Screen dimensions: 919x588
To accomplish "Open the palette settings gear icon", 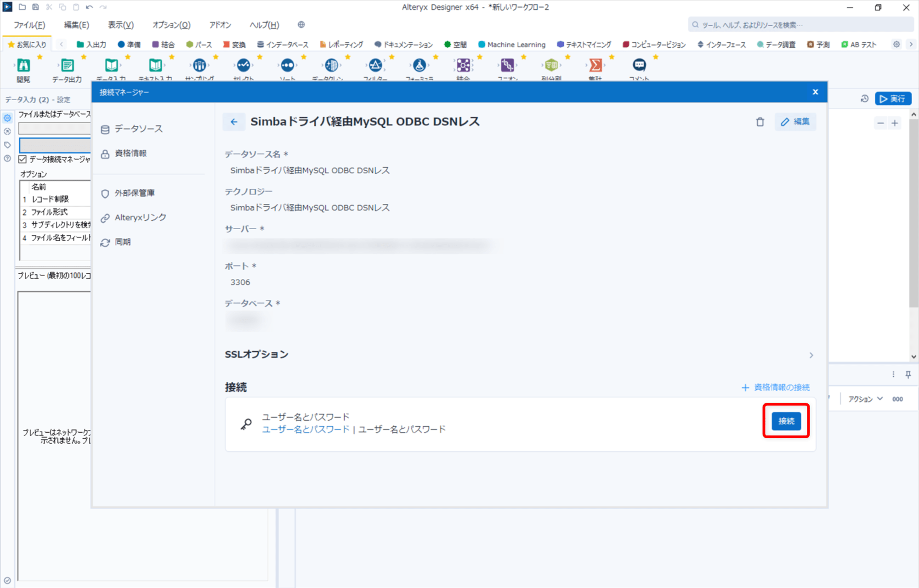I will (896, 45).
